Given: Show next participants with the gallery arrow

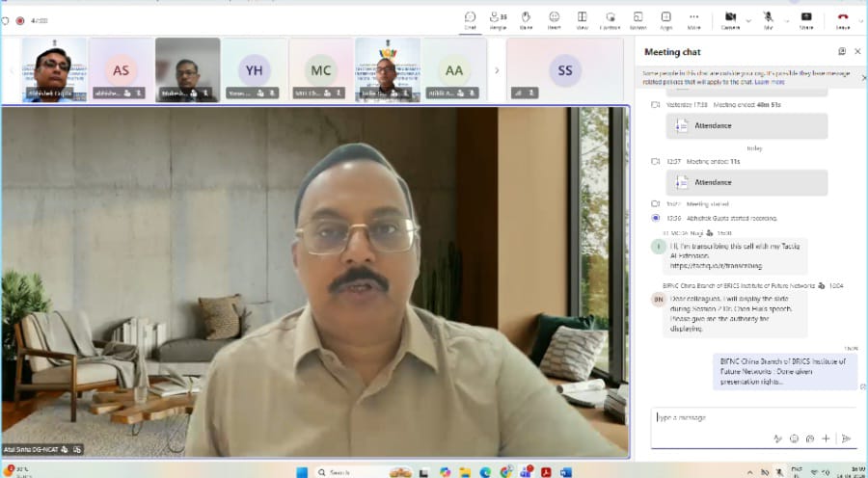Looking at the screenshot, I should tap(497, 70).
